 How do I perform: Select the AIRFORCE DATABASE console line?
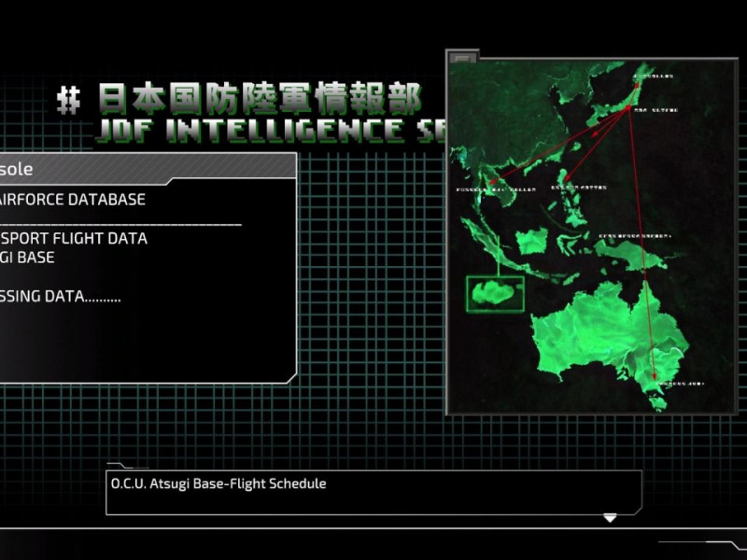coord(73,199)
